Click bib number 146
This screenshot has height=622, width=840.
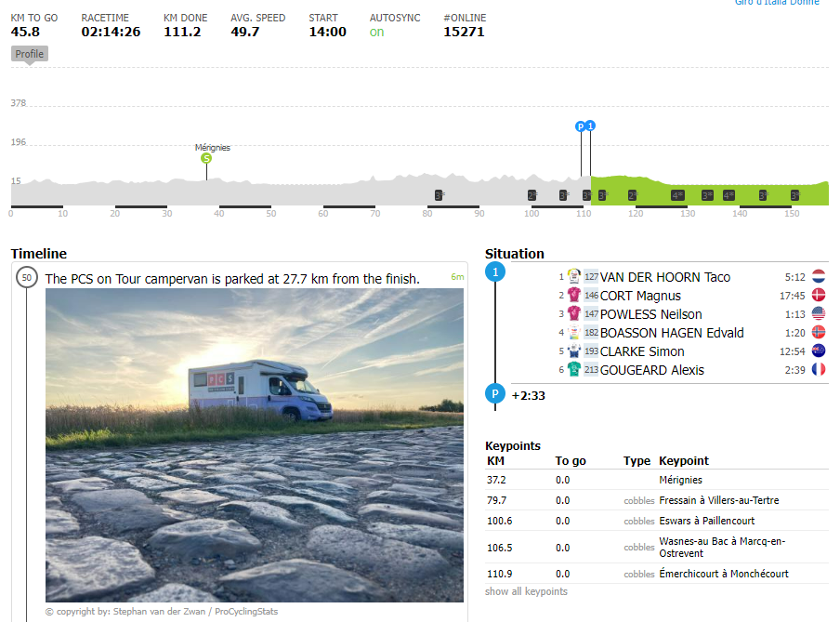click(x=591, y=296)
